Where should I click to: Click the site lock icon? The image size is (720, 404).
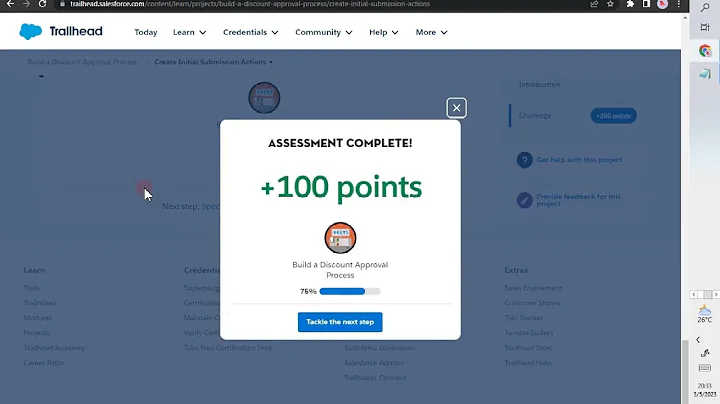coord(62,4)
